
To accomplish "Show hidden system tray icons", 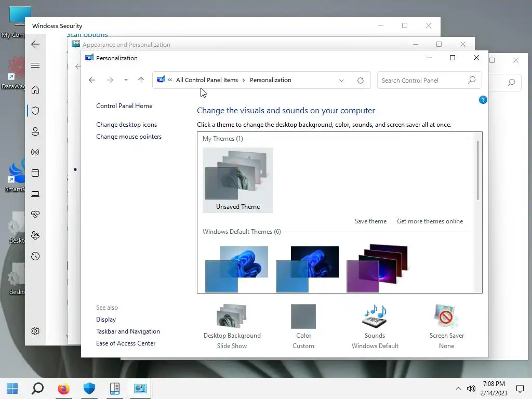I will (x=458, y=389).
